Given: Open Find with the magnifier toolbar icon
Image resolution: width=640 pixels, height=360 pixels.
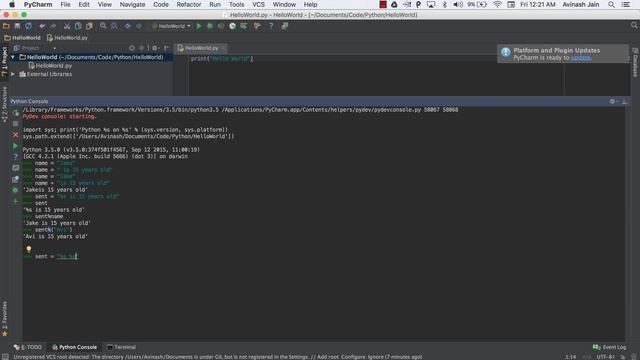Looking at the screenshot, I should pos(103,26).
